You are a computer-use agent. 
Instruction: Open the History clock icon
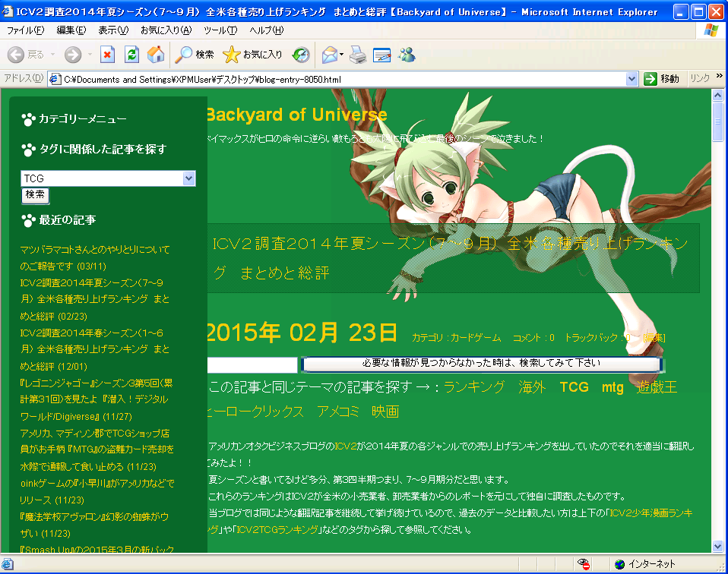pos(301,55)
